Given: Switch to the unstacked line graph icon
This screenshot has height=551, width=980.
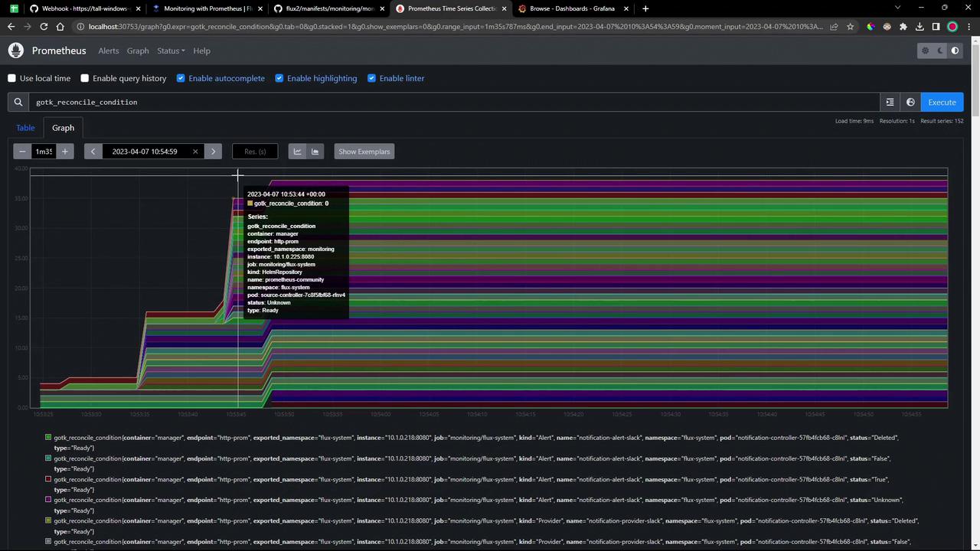Looking at the screenshot, I should pyautogui.click(x=298, y=152).
